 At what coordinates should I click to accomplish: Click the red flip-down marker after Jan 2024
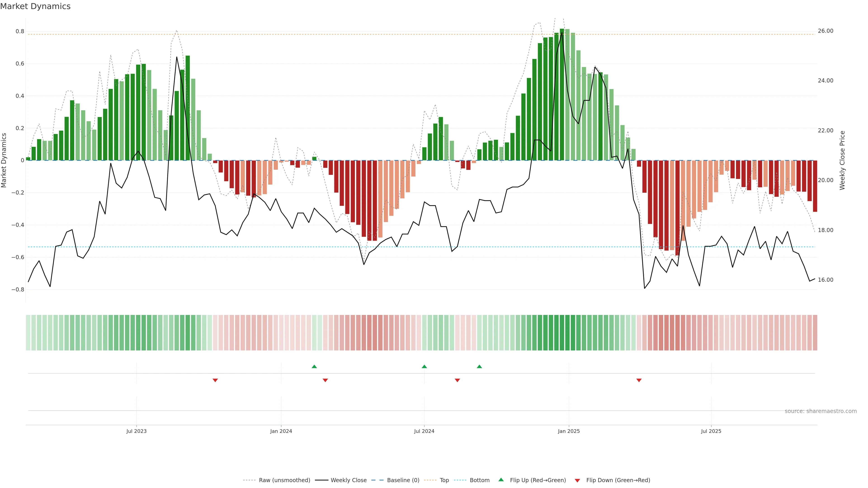click(x=325, y=380)
